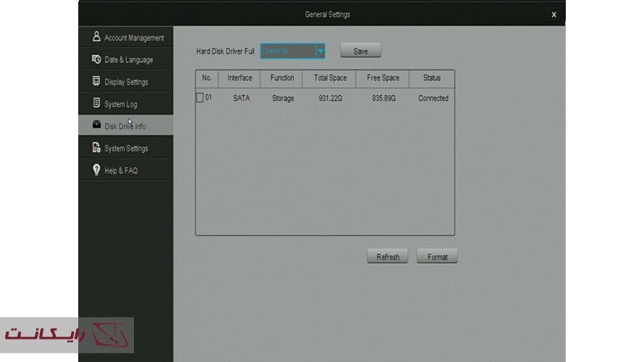Click the System Log document icon

click(96, 104)
